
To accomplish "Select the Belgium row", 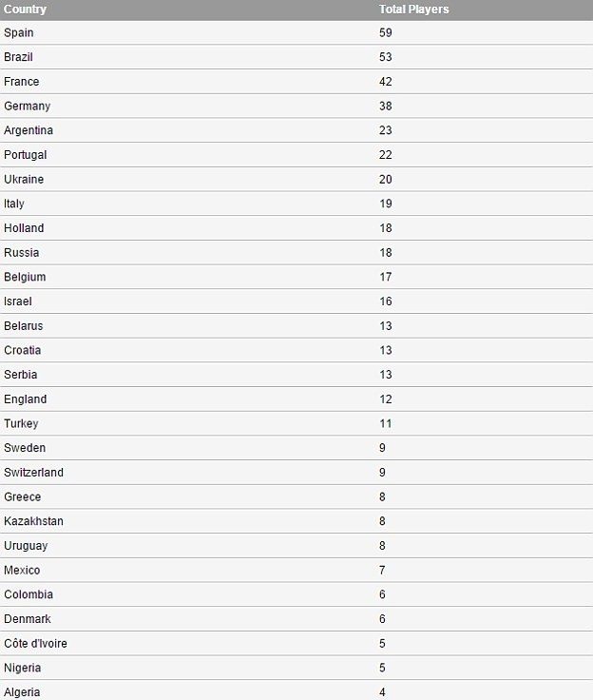I will click(25, 277).
